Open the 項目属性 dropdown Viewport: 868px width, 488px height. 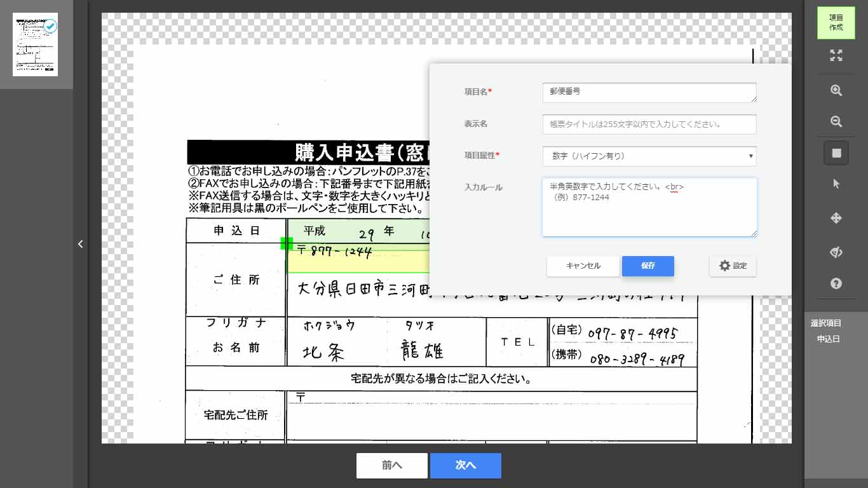[649, 156]
